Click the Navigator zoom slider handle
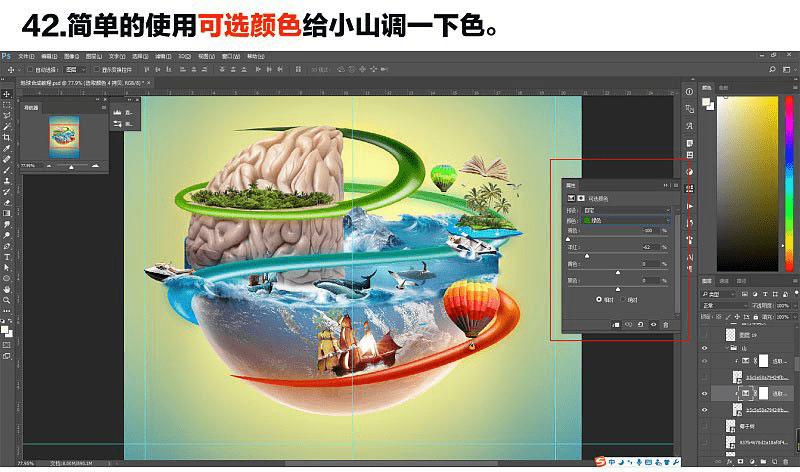Screen dimensions: 800x472 tap(71, 167)
